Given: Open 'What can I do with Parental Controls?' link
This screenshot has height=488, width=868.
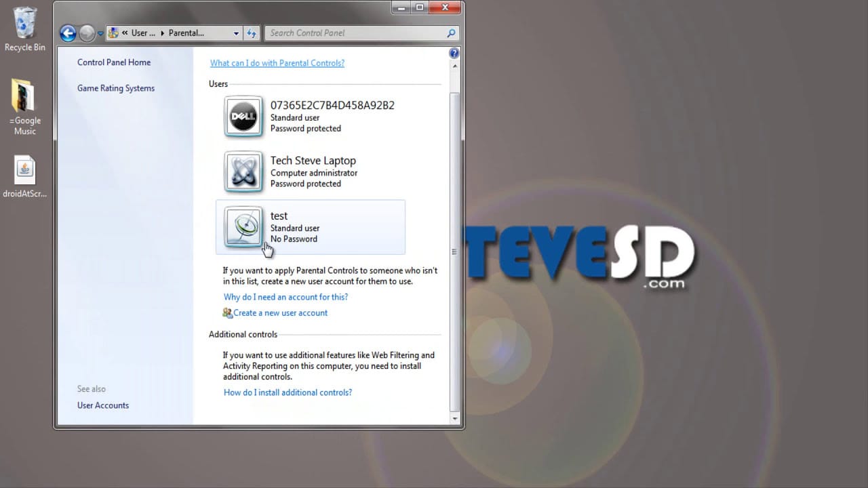Looking at the screenshot, I should [x=277, y=63].
